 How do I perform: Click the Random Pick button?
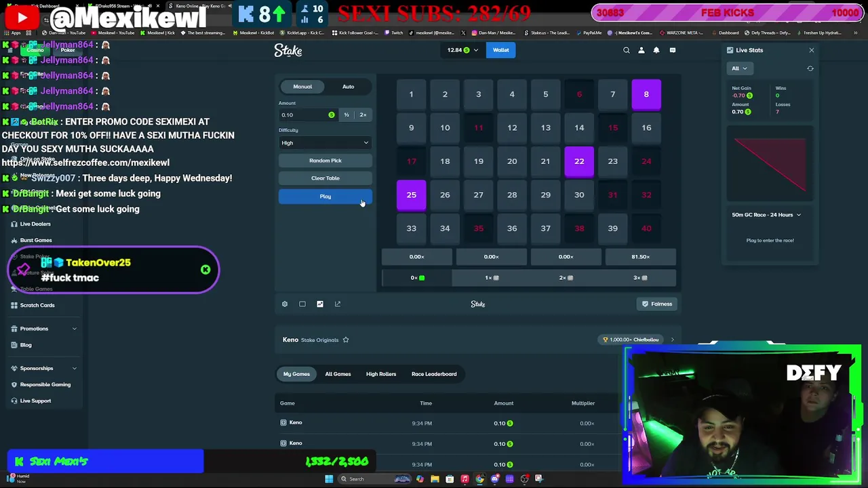point(325,161)
